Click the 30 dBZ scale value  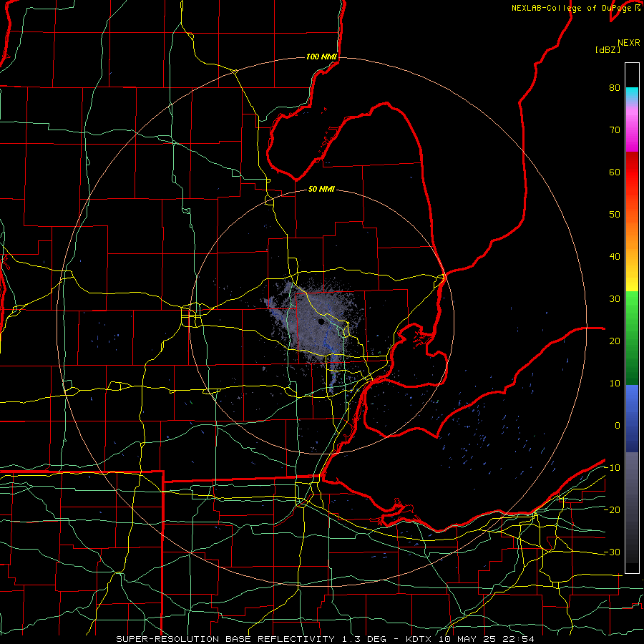coord(615,299)
